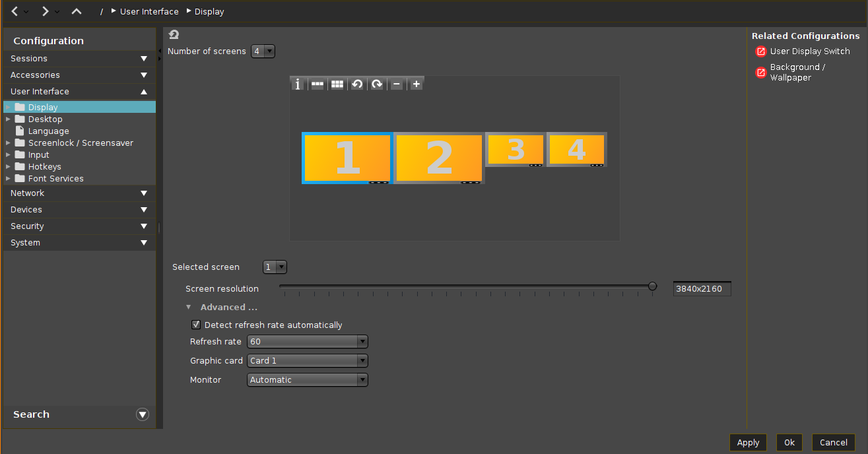The width and height of the screenshot is (868, 454).
Task: Arrange screens in a grid layout
Action: tap(337, 84)
